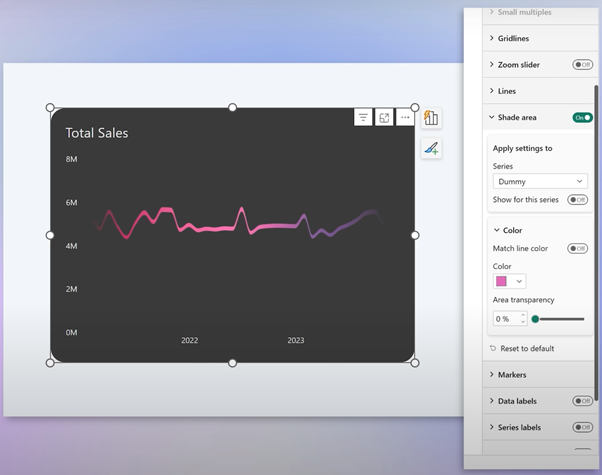Click the Apply settings to heading
The width and height of the screenshot is (602, 475).
[523, 148]
